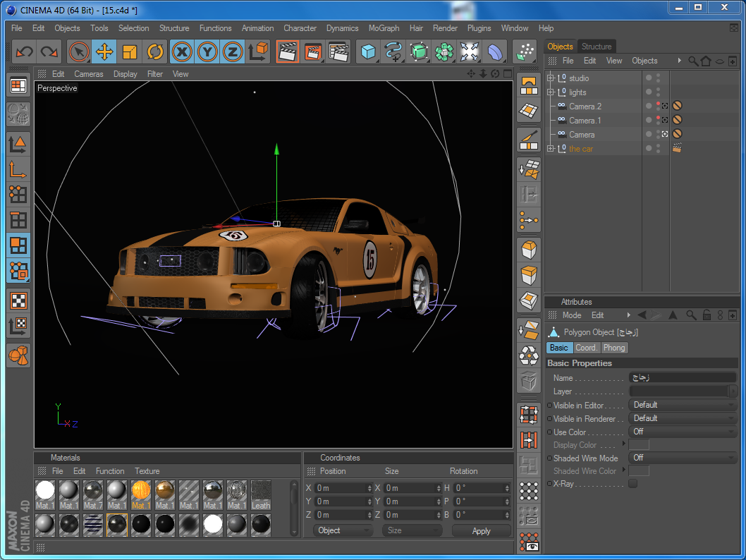Click the Shaded Wire Color swatch
Image resolution: width=746 pixels, height=560 pixels.
pyautogui.click(x=639, y=470)
